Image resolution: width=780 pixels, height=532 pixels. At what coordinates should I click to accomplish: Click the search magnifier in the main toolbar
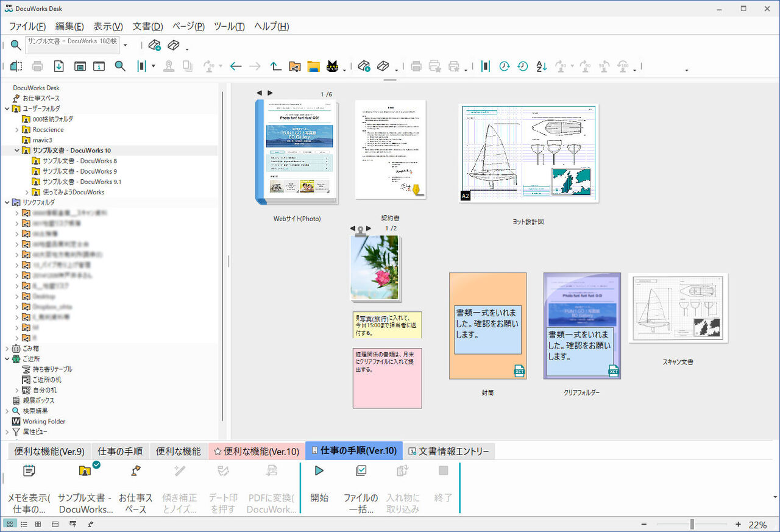point(121,66)
